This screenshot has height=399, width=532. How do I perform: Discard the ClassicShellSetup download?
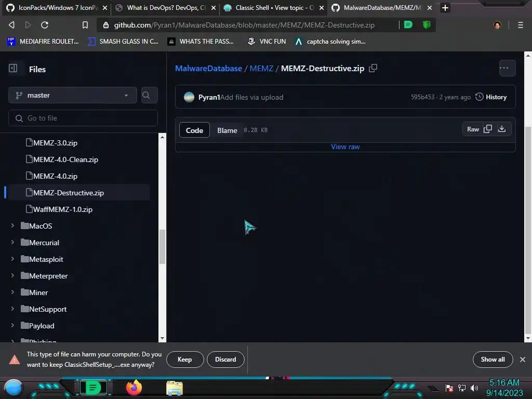point(225,360)
